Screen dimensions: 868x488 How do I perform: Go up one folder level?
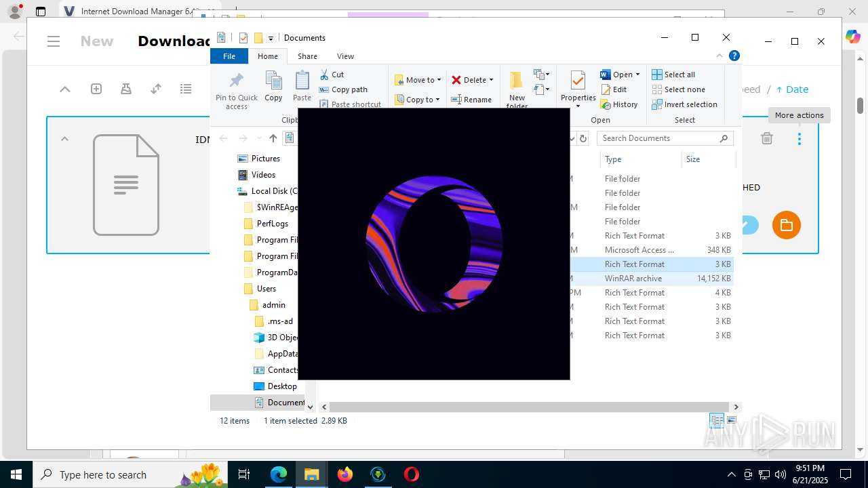(273, 138)
